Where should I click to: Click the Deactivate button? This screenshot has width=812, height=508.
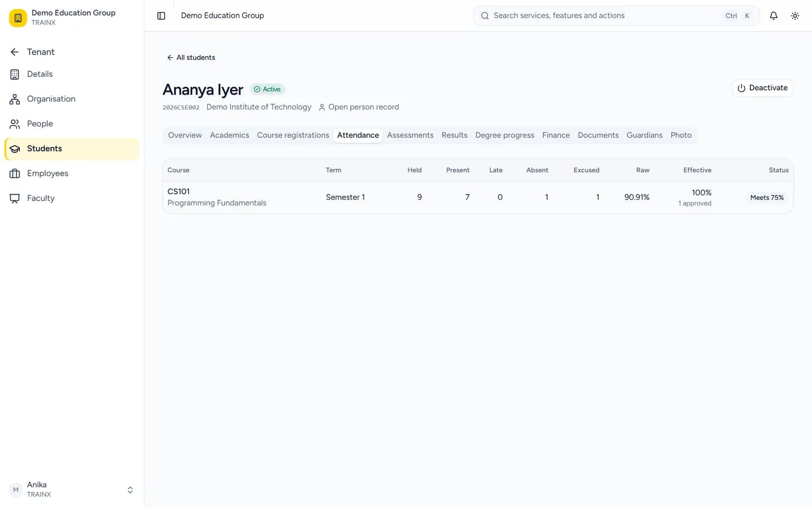click(x=762, y=88)
